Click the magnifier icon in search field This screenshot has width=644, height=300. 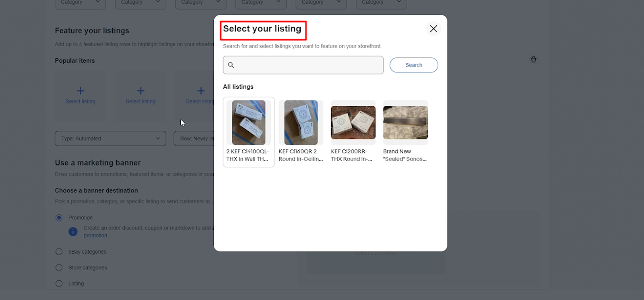click(231, 65)
